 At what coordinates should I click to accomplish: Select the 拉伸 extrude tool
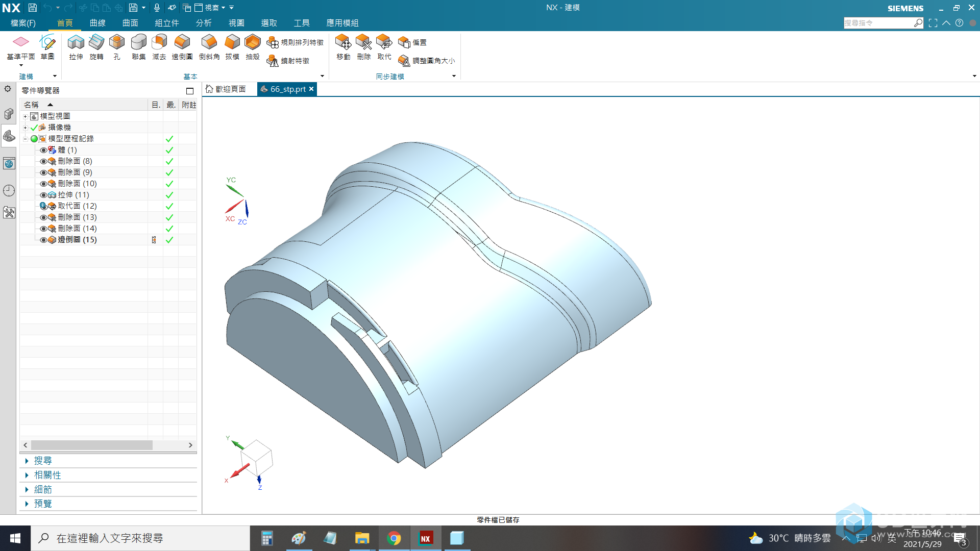(76, 46)
